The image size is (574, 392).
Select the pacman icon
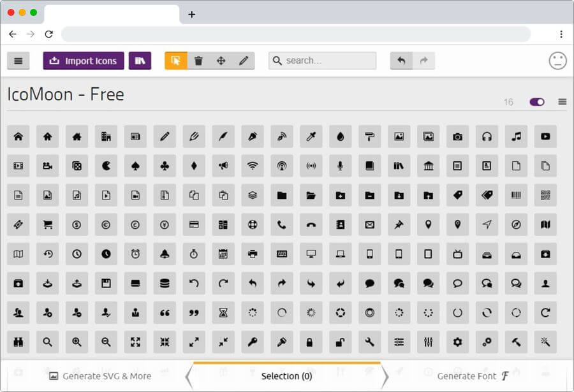coord(106,166)
